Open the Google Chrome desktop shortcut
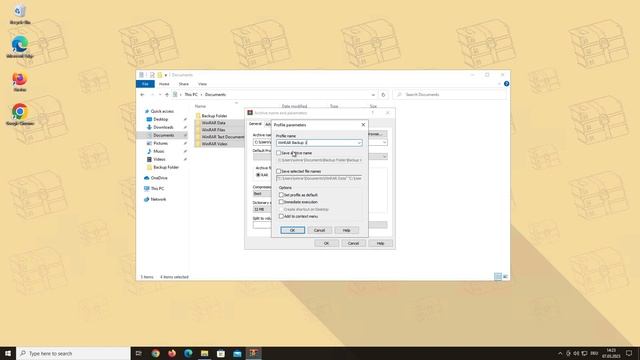This screenshot has height=360, width=640. tap(20, 114)
